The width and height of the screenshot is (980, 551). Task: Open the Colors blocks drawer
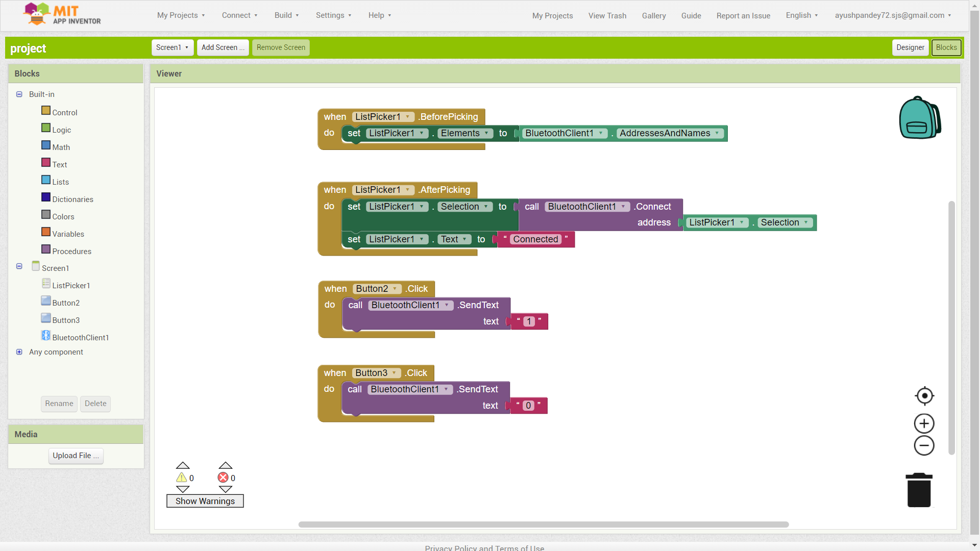[x=63, y=217]
